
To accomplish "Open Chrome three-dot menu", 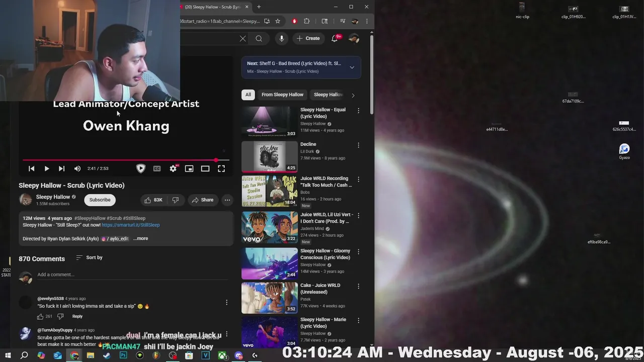I will point(367,21).
